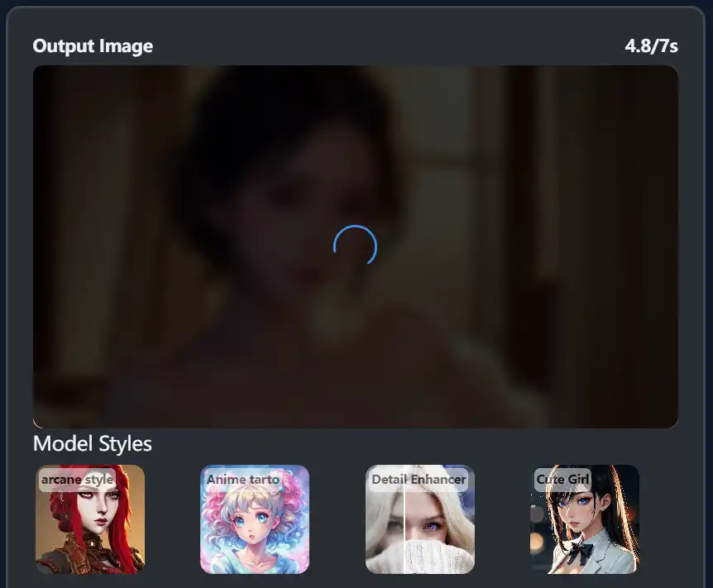Viewport: 713px width, 588px height.
Task: Click the Model Styles section heading
Action: click(x=92, y=443)
